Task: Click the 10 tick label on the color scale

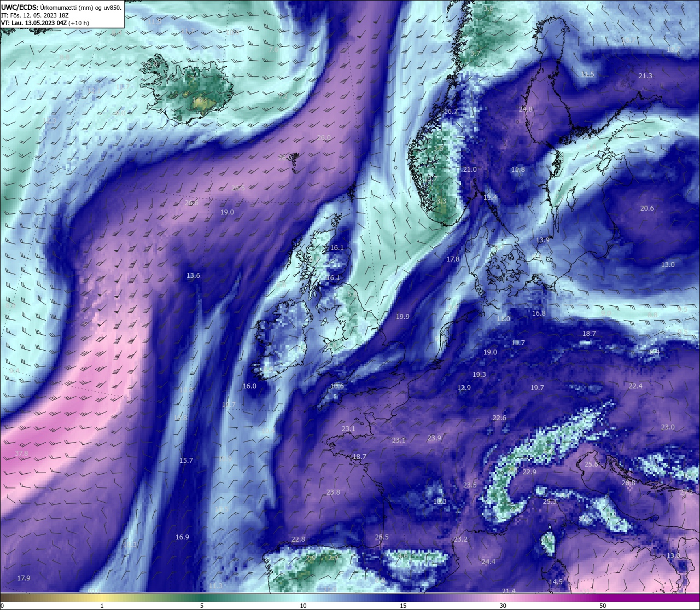Action: pyautogui.click(x=303, y=606)
